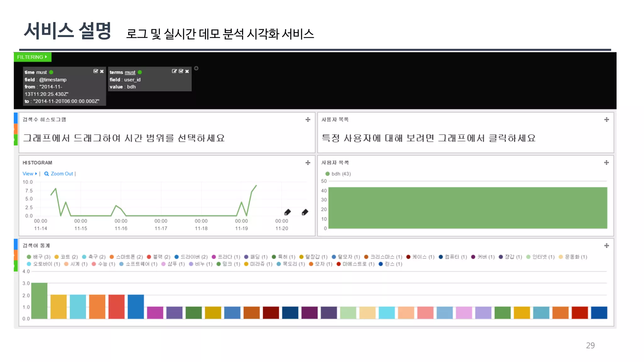Click the 털장갑 (1) legend item
The image size is (644, 362).
313,257
